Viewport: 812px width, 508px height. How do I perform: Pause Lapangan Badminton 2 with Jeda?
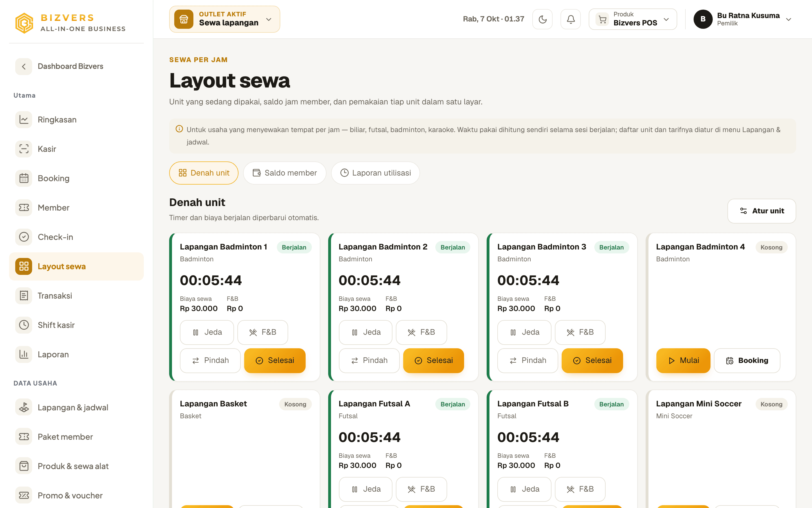(365, 332)
